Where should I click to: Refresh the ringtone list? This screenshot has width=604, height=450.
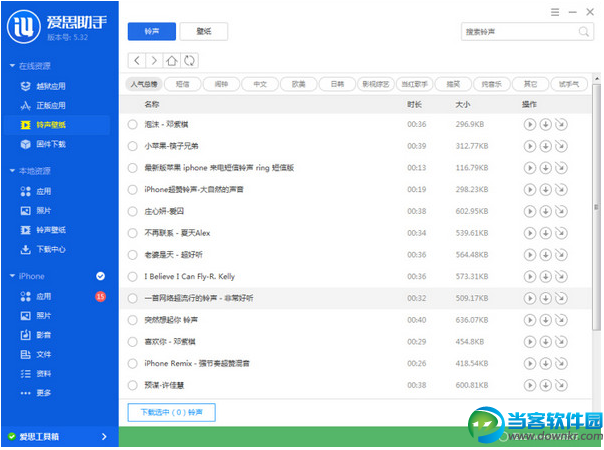[189, 60]
